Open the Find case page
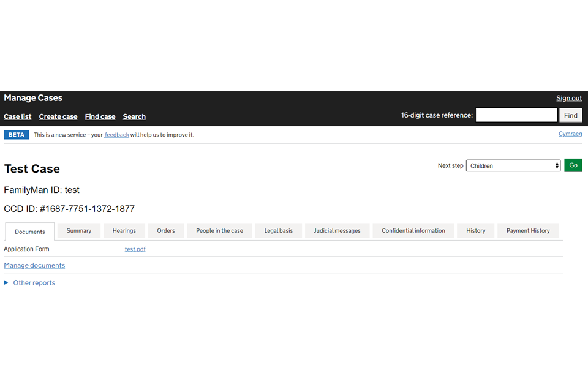This screenshot has width=588, height=392. 100,117
